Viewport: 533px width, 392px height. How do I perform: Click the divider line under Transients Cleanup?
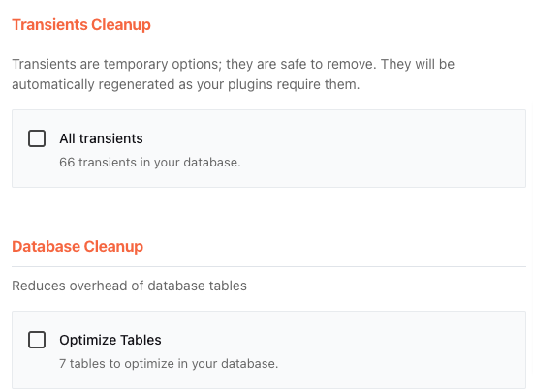(268, 45)
